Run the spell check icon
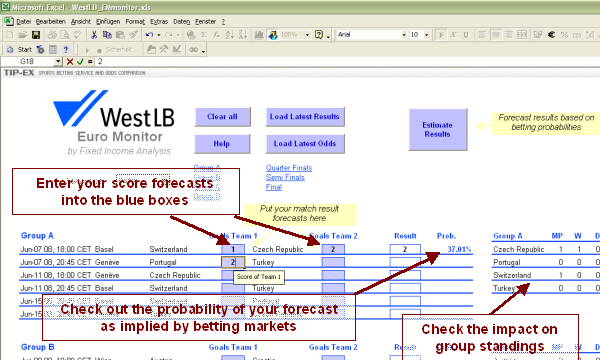The image size is (600, 360). click(x=78, y=35)
